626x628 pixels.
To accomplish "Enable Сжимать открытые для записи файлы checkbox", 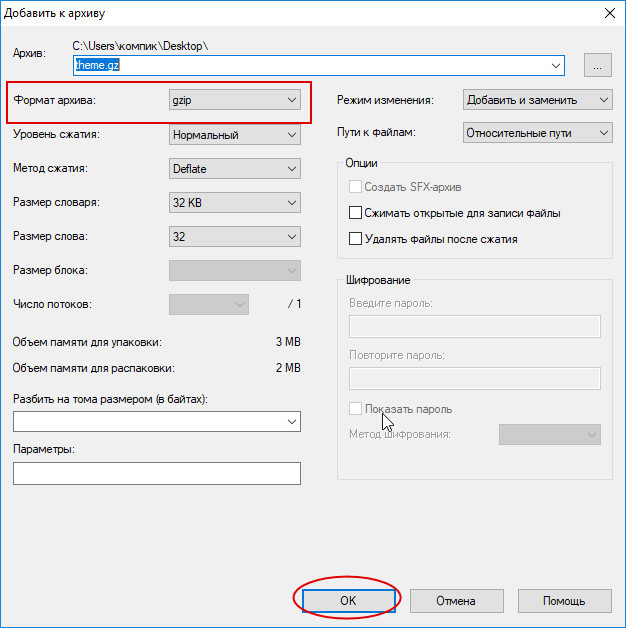I will [355, 213].
